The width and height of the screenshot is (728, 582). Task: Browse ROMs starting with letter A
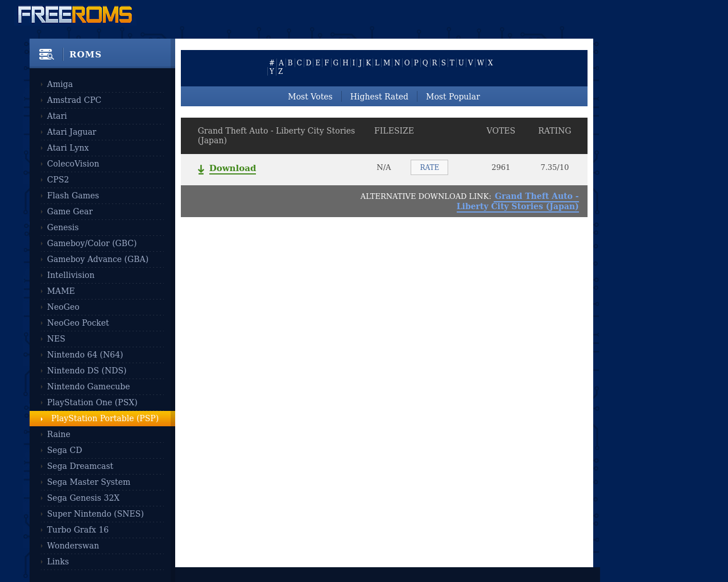pos(281,63)
